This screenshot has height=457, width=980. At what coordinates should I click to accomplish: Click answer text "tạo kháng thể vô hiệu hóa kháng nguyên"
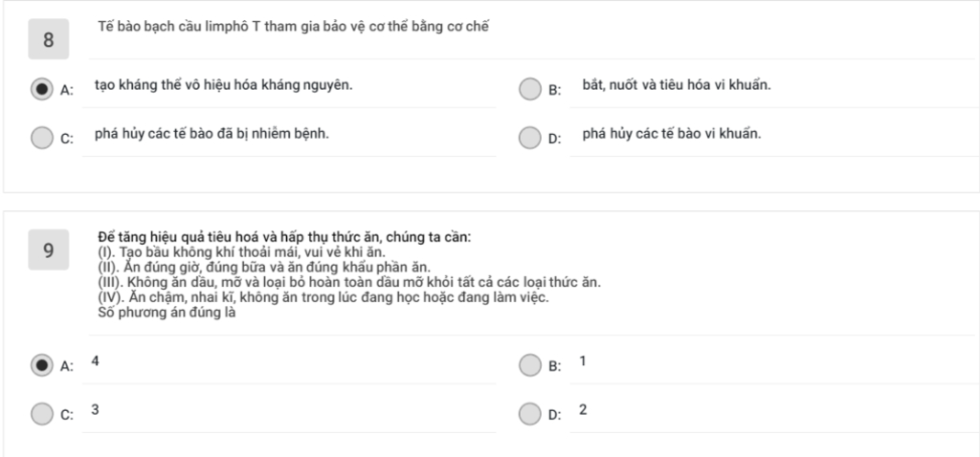click(223, 85)
